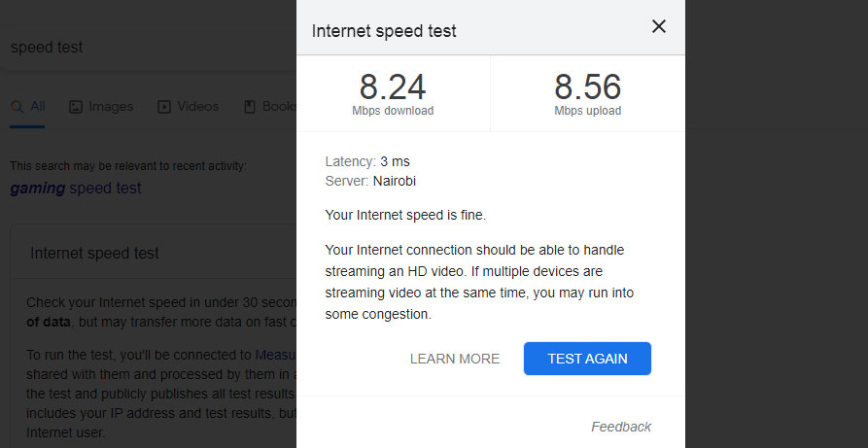This screenshot has height=448, width=868.
Task: Switch to the Videos results tab
Action: click(197, 107)
